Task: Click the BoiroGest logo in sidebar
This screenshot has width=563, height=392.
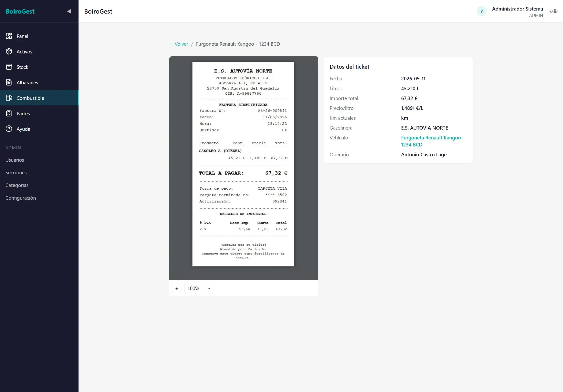Action: tap(20, 11)
